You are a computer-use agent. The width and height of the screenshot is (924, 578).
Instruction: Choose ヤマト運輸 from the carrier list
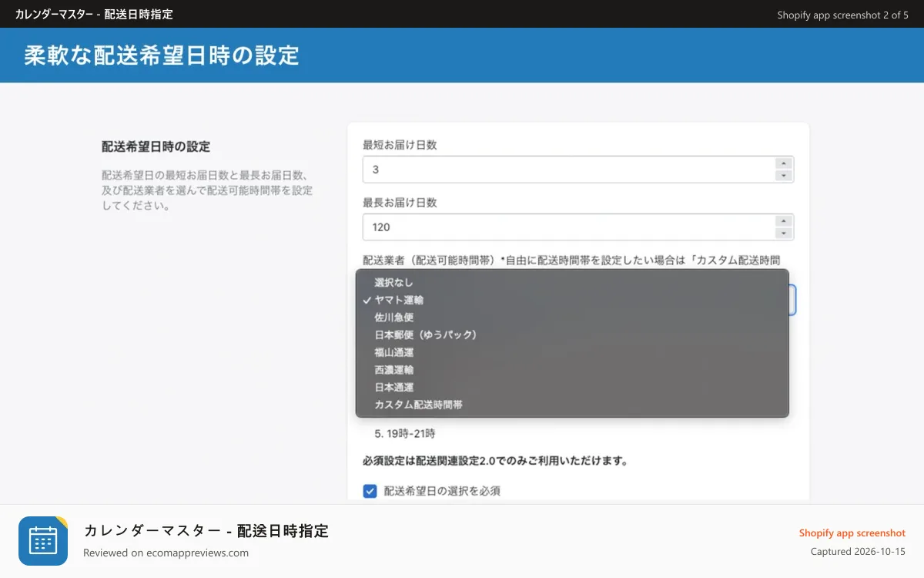point(572,300)
